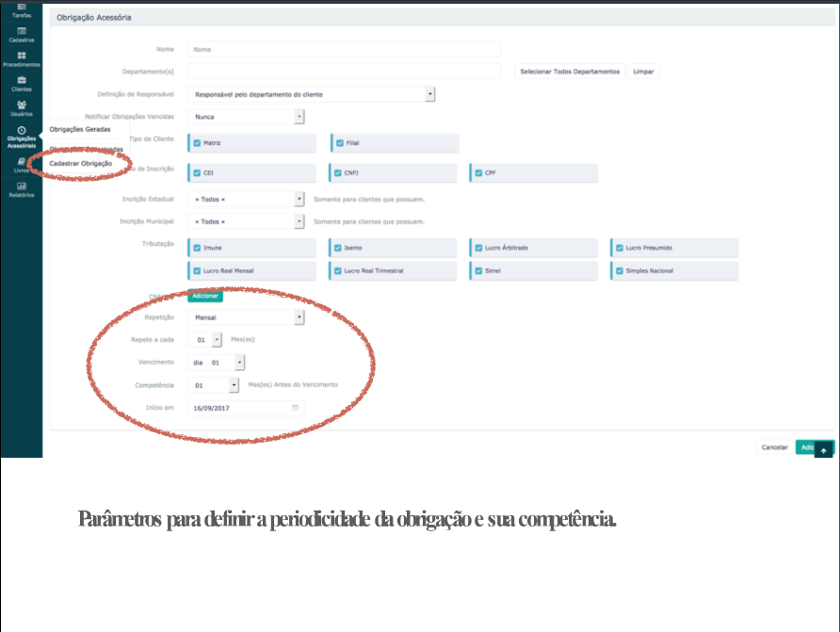Select Obrigações Geradas from the submenu
The image size is (840, 632).
pos(80,129)
